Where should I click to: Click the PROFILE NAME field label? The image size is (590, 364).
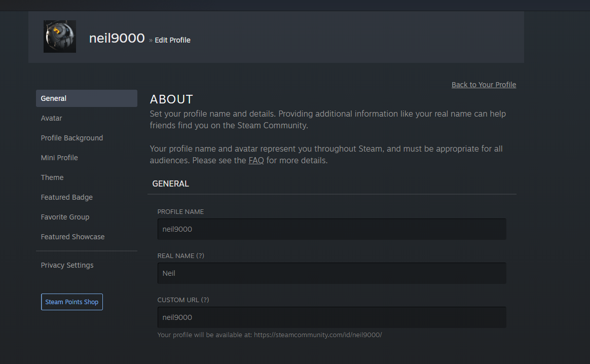(x=180, y=211)
